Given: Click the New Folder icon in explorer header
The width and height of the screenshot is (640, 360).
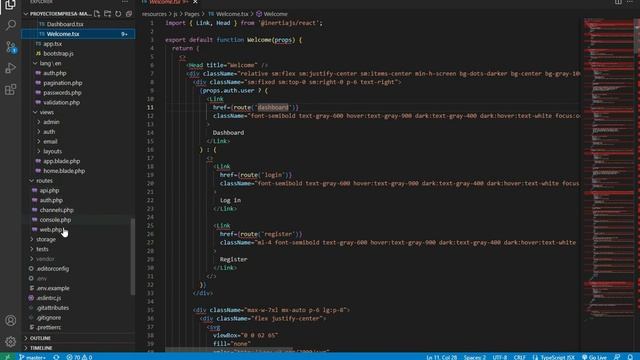Looking at the screenshot, I should click(107, 14).
